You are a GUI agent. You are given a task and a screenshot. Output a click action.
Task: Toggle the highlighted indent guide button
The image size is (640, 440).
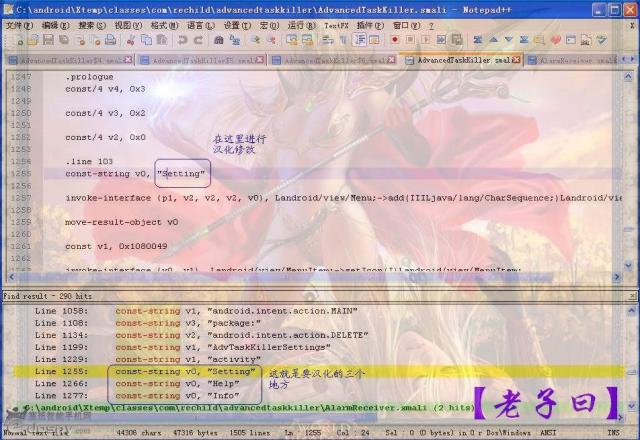[359, 40]
